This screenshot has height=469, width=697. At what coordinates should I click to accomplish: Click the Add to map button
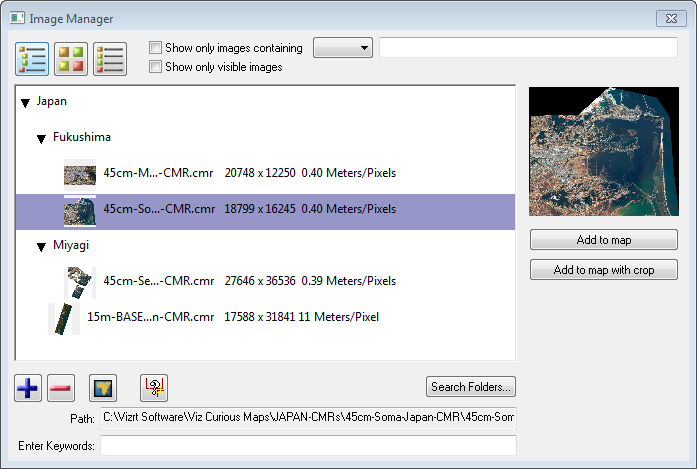tap(603, 240)
